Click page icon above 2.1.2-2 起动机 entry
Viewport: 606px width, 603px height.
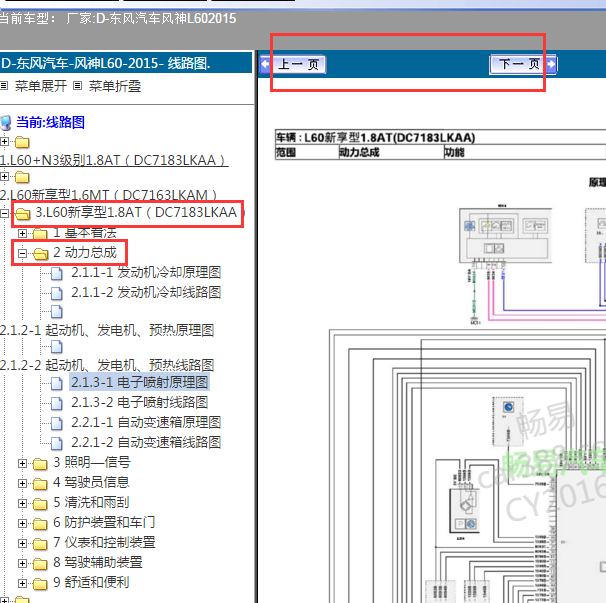(57, 347)
